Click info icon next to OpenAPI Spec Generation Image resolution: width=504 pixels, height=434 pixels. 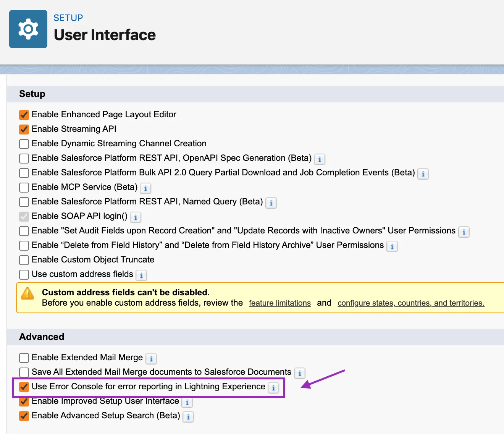(320, 159)
